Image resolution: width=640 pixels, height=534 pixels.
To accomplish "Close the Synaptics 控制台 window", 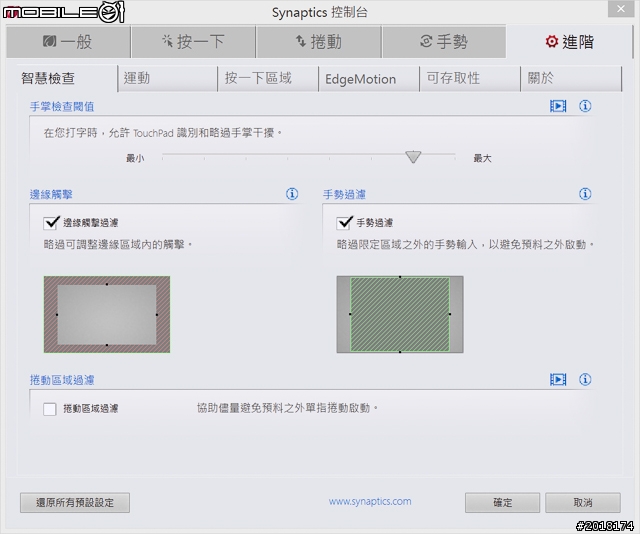I will [621, 9].
